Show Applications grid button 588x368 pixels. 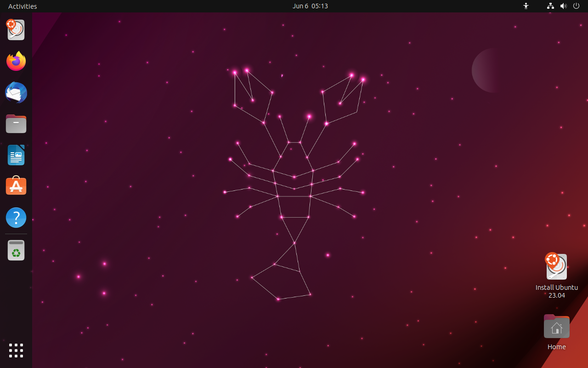click(x=16, y=351)
